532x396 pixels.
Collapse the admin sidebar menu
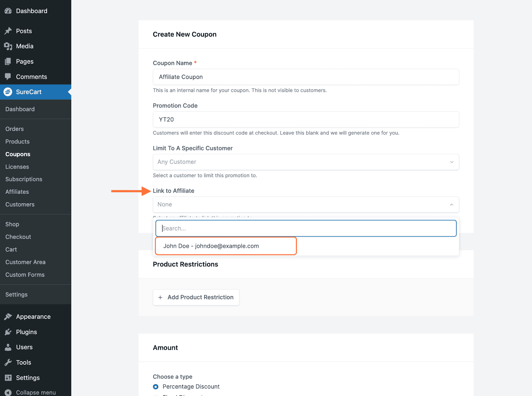click(x=36, y=392)
